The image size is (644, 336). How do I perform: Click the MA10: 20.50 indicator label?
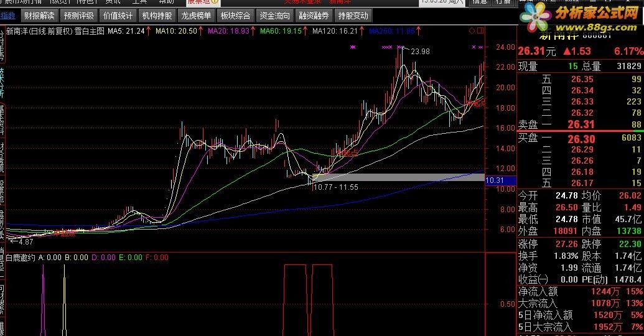pos(177,31)
